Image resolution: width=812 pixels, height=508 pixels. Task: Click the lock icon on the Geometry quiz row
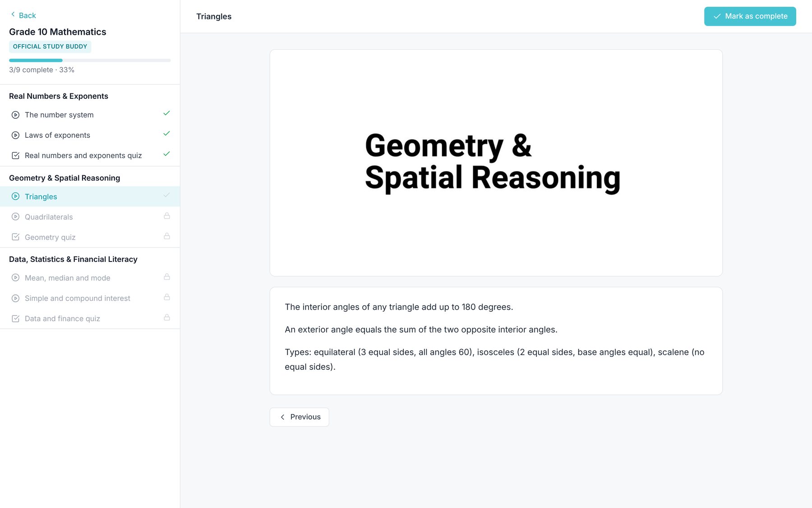pyautogui.click(x=167, y=236)
